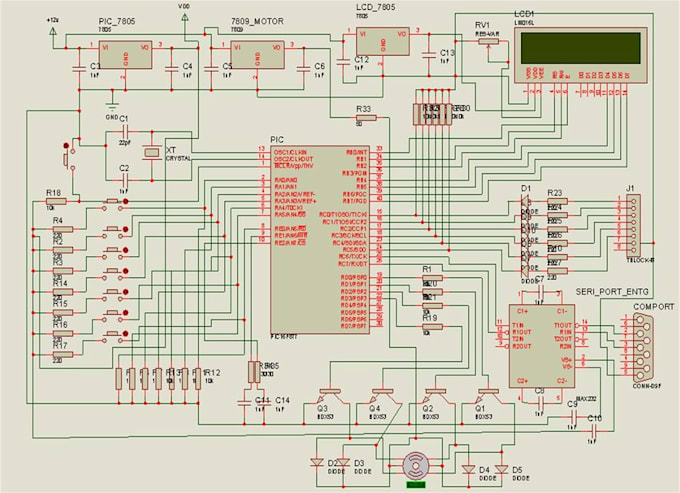
Task: Click the VDD power terminal arrow
Action: (185, 17)
